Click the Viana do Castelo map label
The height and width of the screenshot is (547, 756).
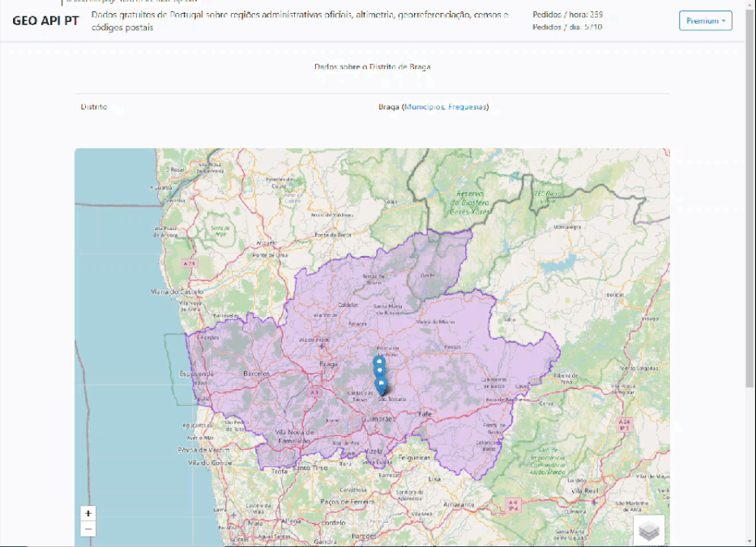click(177, 292)
